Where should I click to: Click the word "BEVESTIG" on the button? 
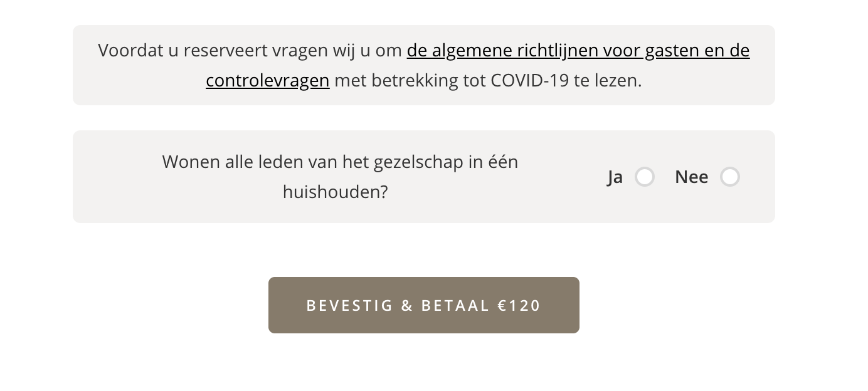pyautogui.click(x=350, y=306)
